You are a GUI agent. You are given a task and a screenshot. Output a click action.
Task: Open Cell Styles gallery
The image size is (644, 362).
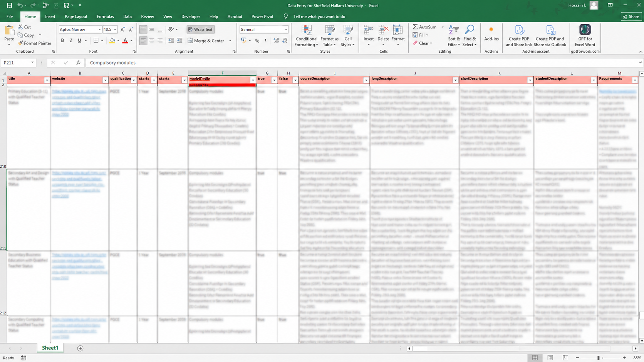coord(348,36)
